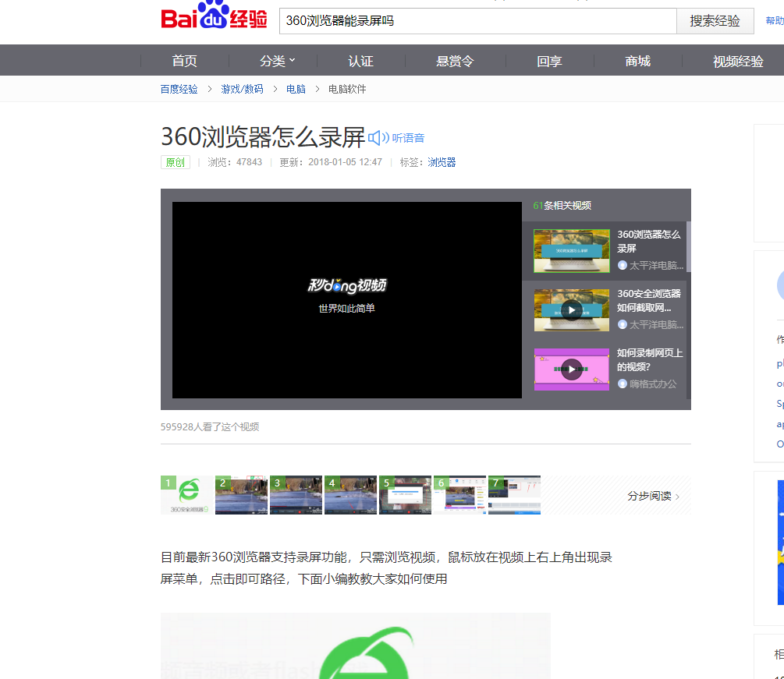This screenshot has width=784, height=679.
Task: Click the related videos list scrollbar
Action: click(x=689, y=247)
